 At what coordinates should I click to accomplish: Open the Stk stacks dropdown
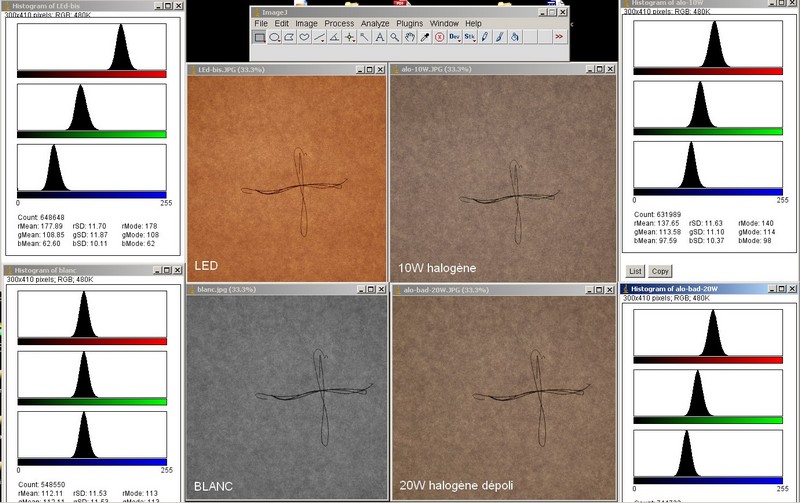pos(470,37)
